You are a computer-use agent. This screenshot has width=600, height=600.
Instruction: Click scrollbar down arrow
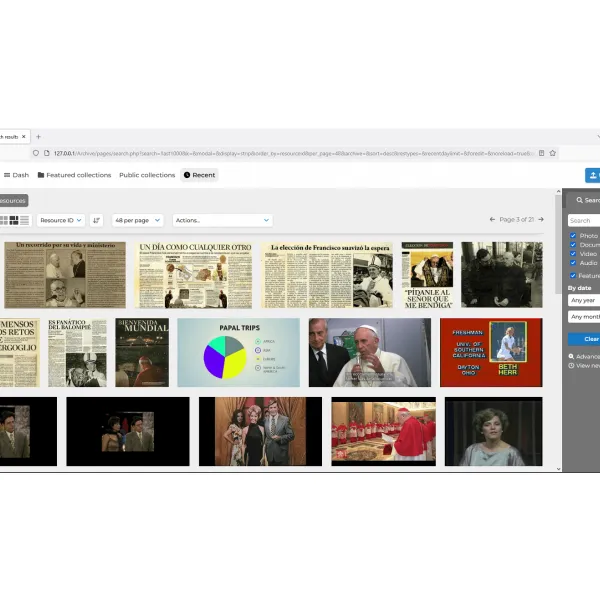coord(558,469)
